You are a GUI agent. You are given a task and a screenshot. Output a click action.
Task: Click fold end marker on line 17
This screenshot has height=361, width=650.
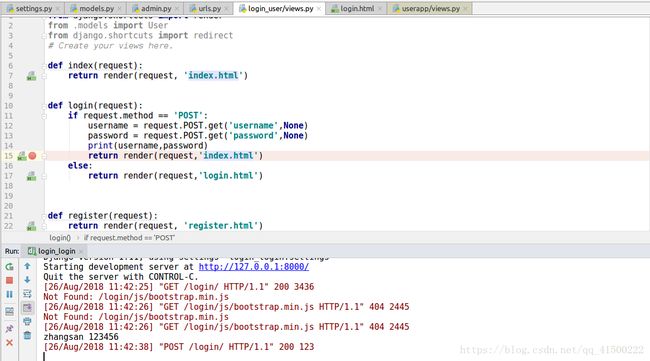44,176
